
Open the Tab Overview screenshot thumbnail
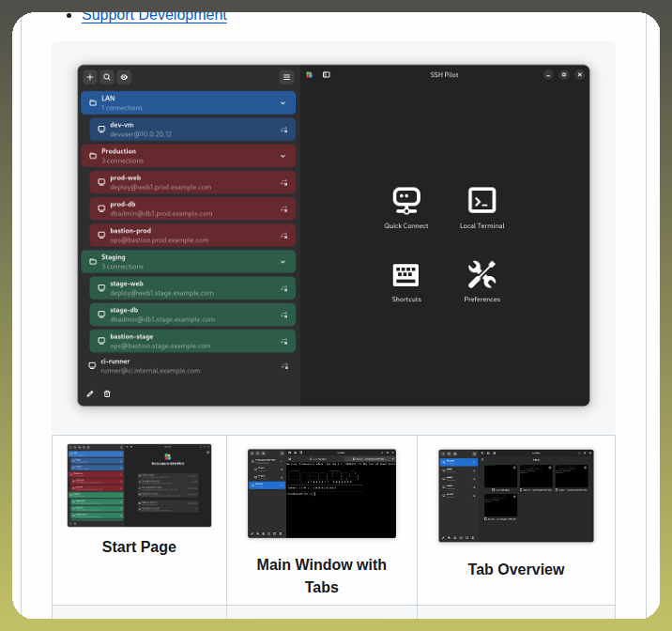point(516,496)
